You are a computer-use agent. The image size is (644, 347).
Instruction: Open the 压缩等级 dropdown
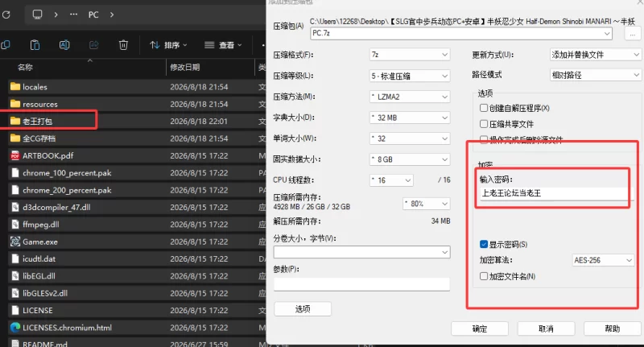410,76
